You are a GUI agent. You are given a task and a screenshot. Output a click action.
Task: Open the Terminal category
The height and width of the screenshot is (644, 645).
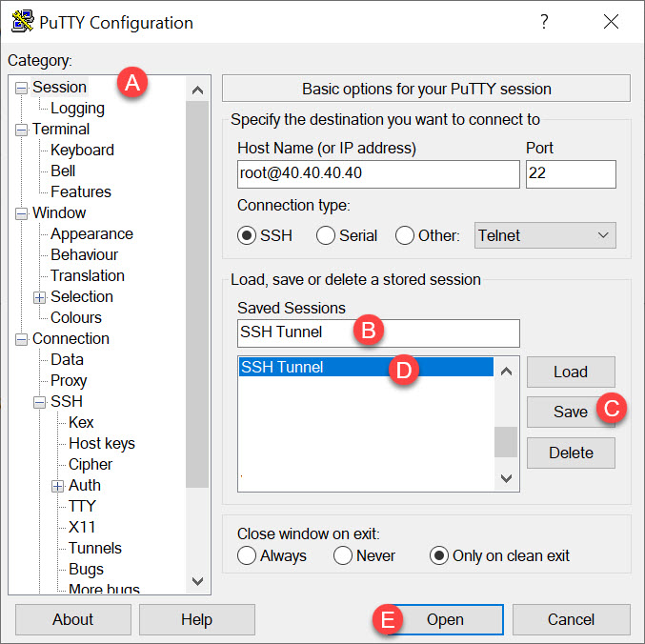pos(60,130)
